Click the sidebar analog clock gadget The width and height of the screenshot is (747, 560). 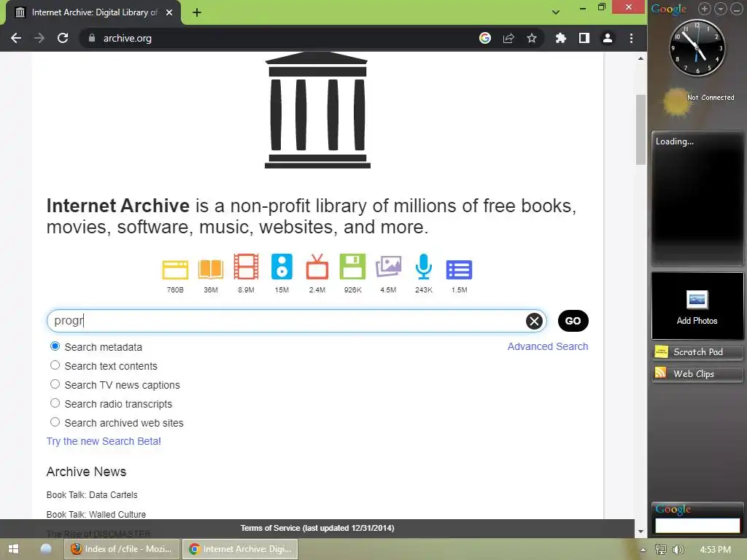click(x=697, y=47)
